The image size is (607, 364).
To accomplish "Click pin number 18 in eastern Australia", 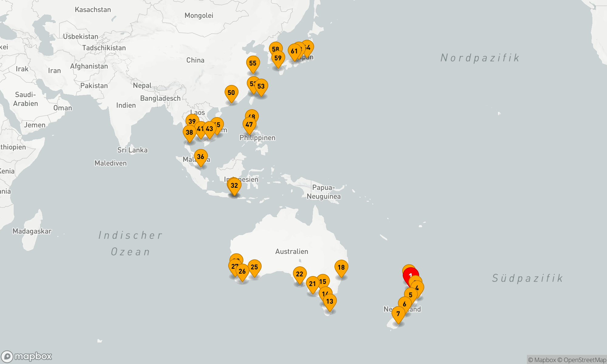I will [341, 267].
